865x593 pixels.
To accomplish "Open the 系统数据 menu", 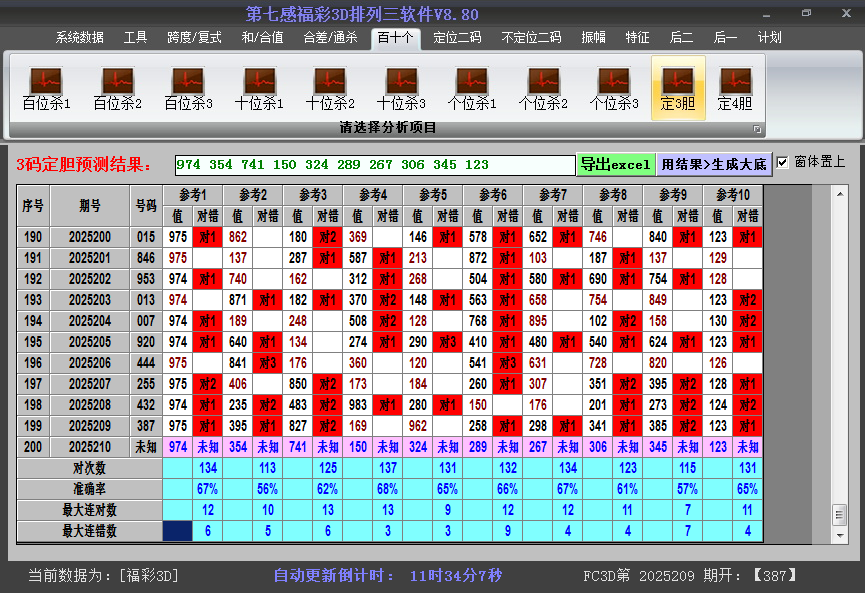I will (79, 38).
